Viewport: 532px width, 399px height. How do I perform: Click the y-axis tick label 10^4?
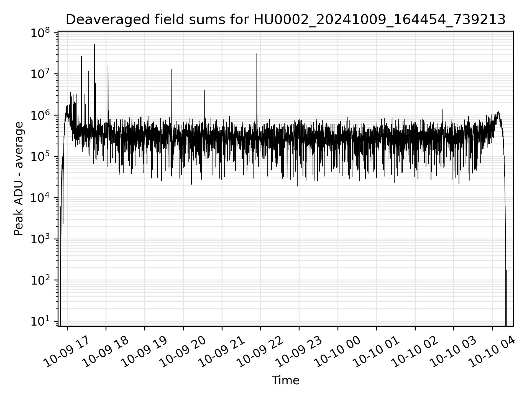(x=40, y=198)
